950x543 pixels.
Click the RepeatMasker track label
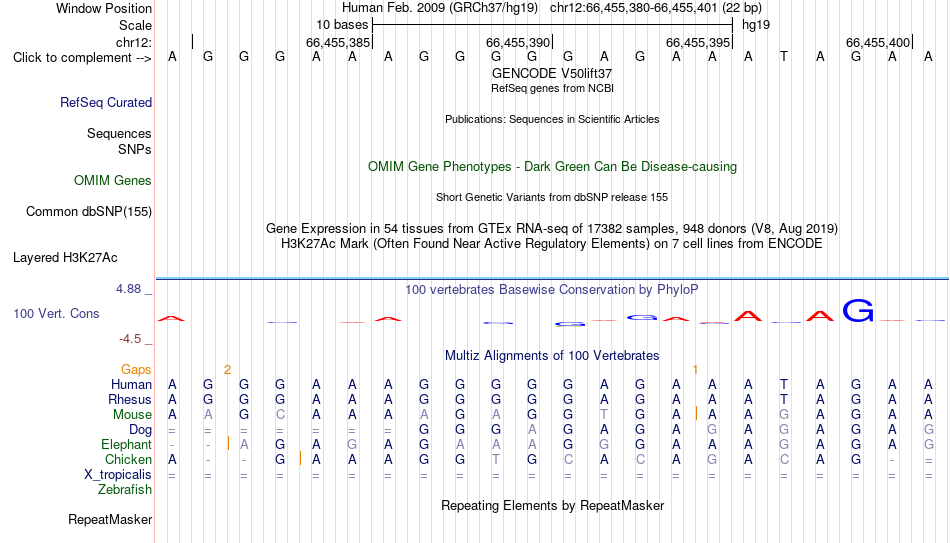coord(110,519)
